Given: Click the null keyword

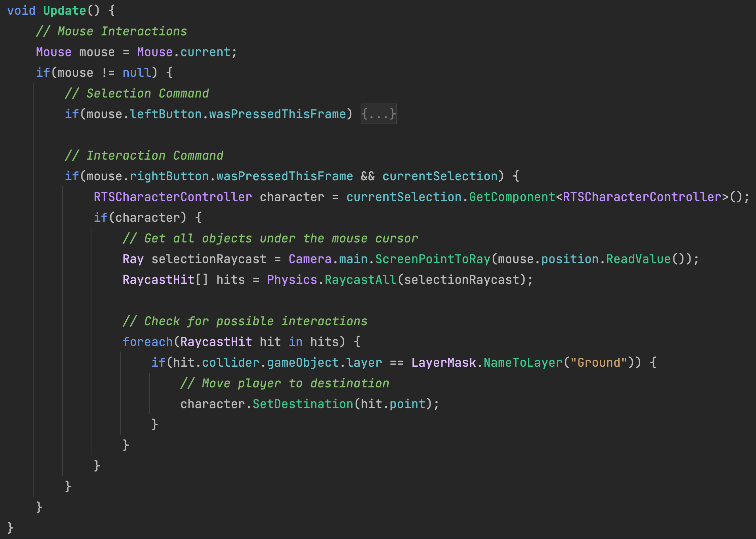Looking at the screenshot, I should (x=137, y=73).
